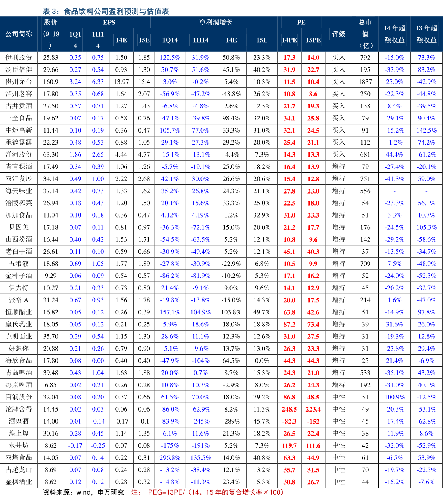Screen dimensions: 448x503
Task: Click 贵州茅台 market cap 1837
Action: coord(365,82)
